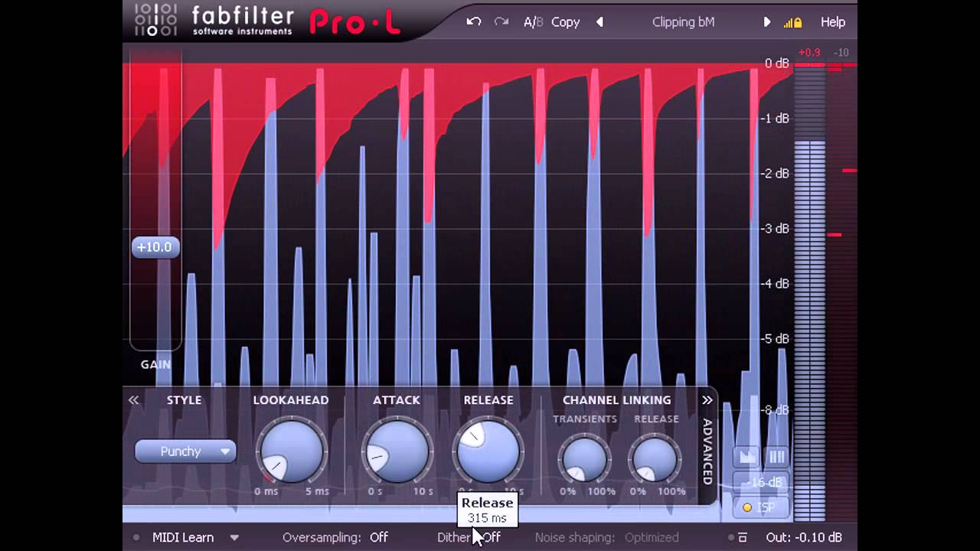
Task: Copy state with the Copy button
Action: pos(565,22)
